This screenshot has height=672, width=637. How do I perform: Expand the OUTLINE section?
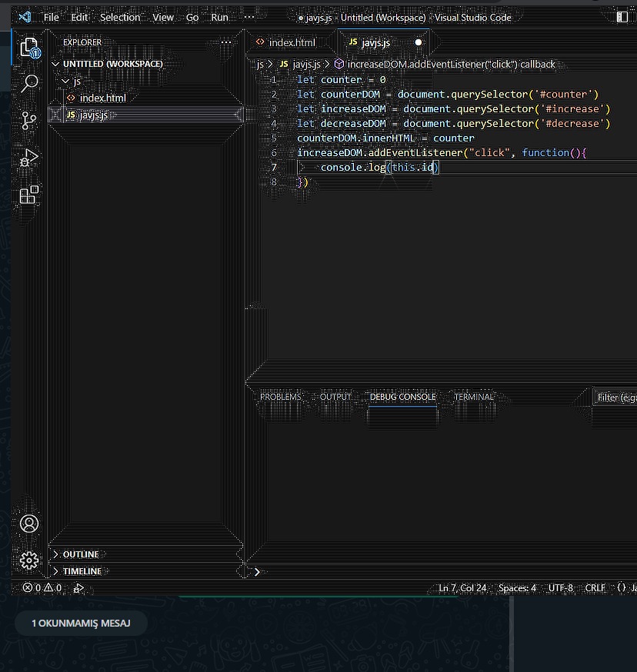(80, 554)
